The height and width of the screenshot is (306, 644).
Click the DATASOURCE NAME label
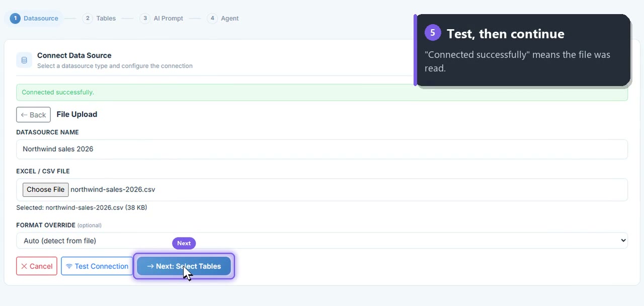click(x=47, y=132)
